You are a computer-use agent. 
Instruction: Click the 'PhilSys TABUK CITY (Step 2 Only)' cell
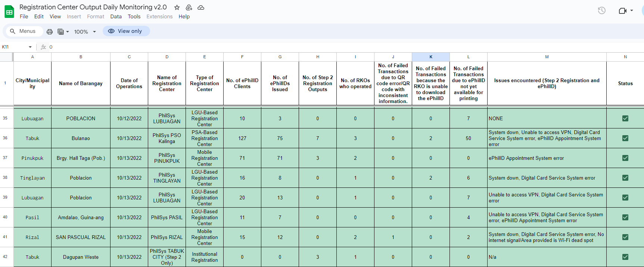pyautogui.click(x=167, y=257)
